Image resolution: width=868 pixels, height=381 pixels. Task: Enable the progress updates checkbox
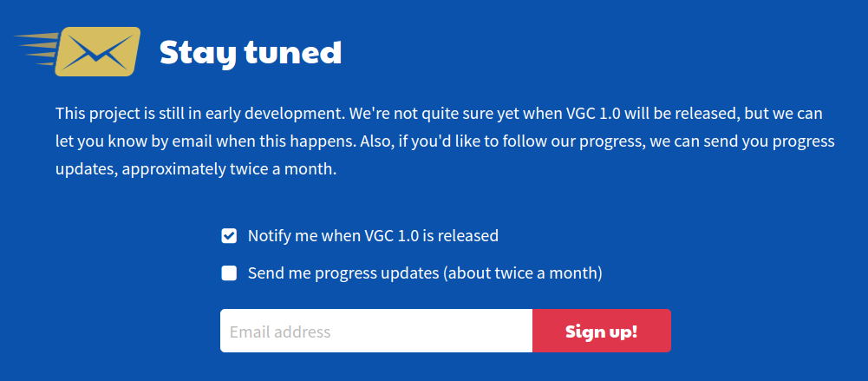coord(229,273)
